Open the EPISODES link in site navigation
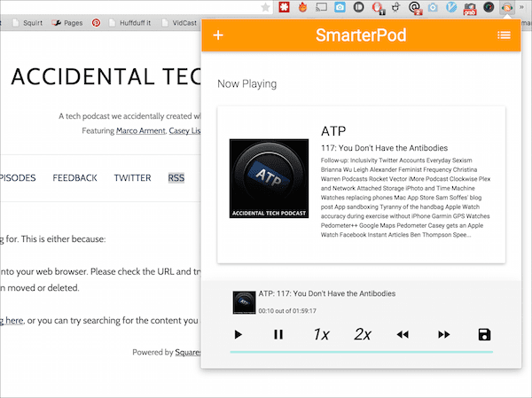Screen dimensions: 532x398 coord(18,178)
